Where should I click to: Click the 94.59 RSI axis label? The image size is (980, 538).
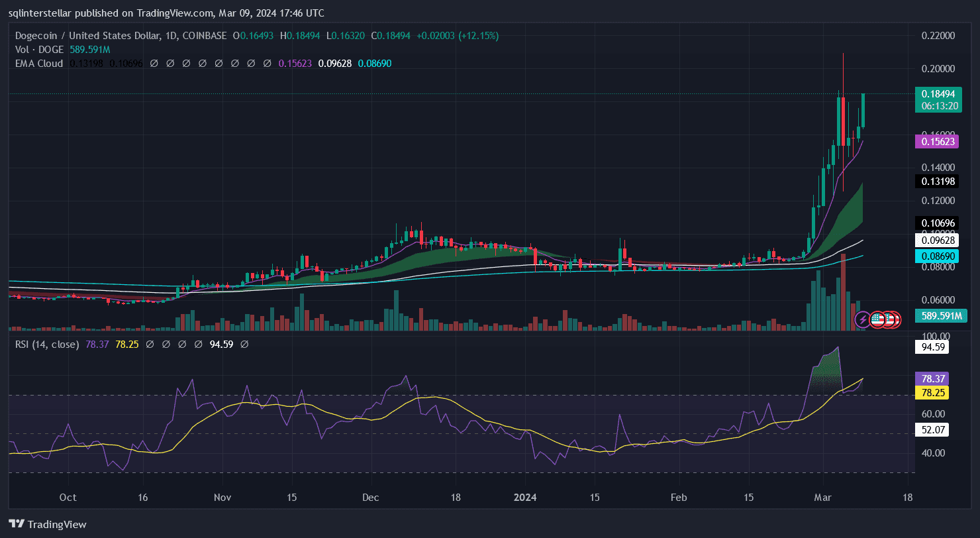click(932, 347)
